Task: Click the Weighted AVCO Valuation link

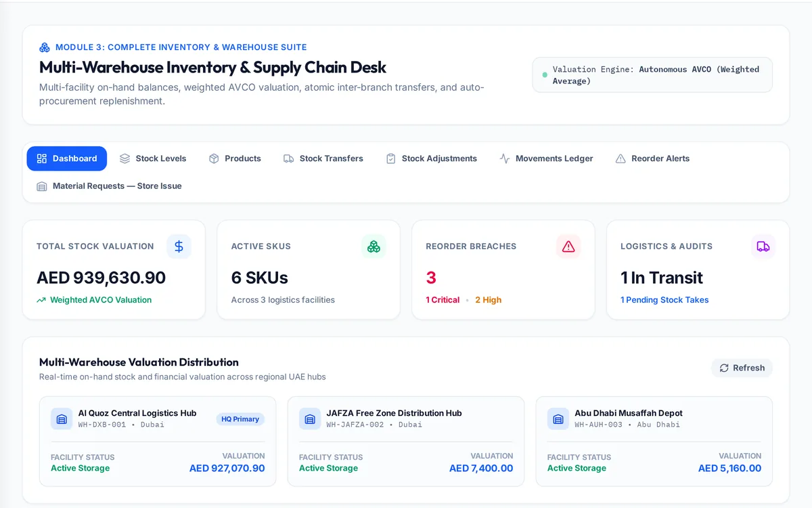Action: point(94,300)
